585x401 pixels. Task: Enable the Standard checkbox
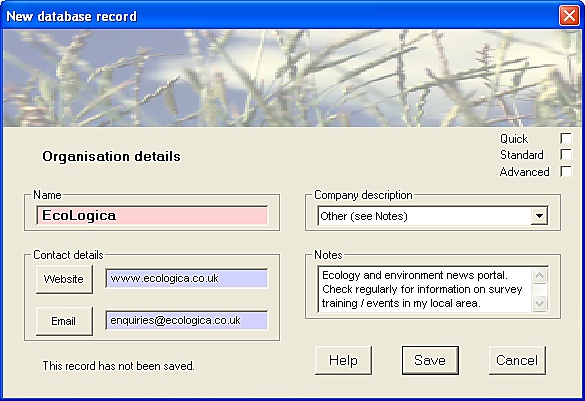[x=566, y=154]
